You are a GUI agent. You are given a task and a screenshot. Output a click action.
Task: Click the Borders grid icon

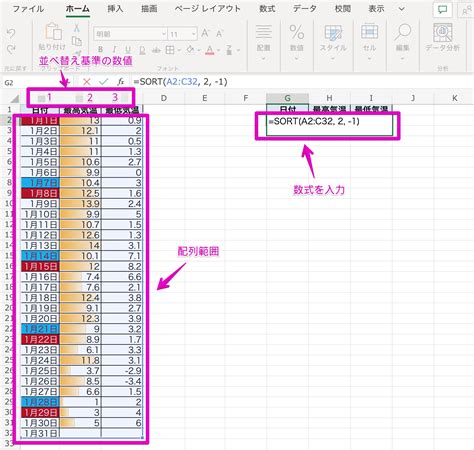(170, 50)
